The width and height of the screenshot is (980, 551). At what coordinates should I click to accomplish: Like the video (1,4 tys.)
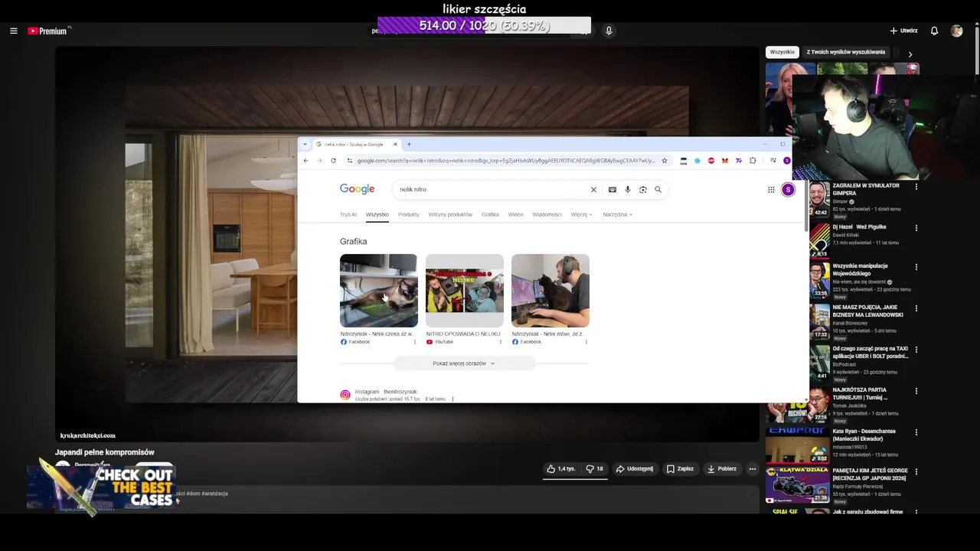tap(560, 468)
